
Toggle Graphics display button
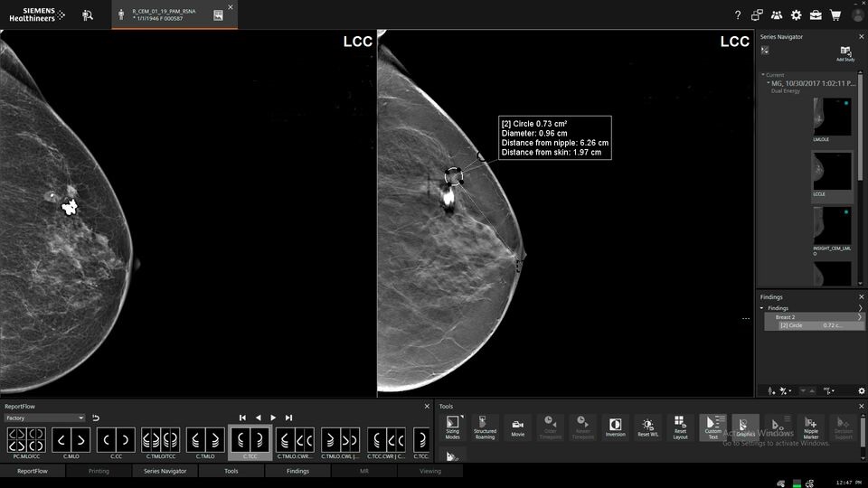click(x=745, y=427)
